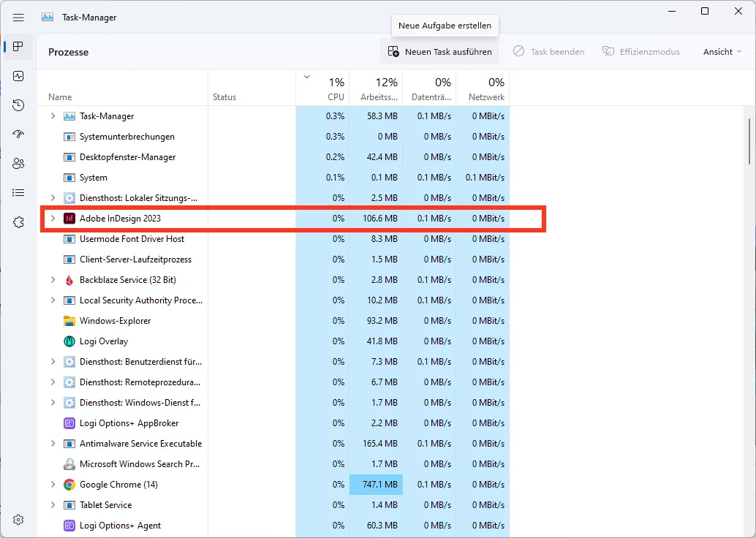Open the Users icon in sidebar
The width and height of the screenshot is (756, 538).
[18, 164]
